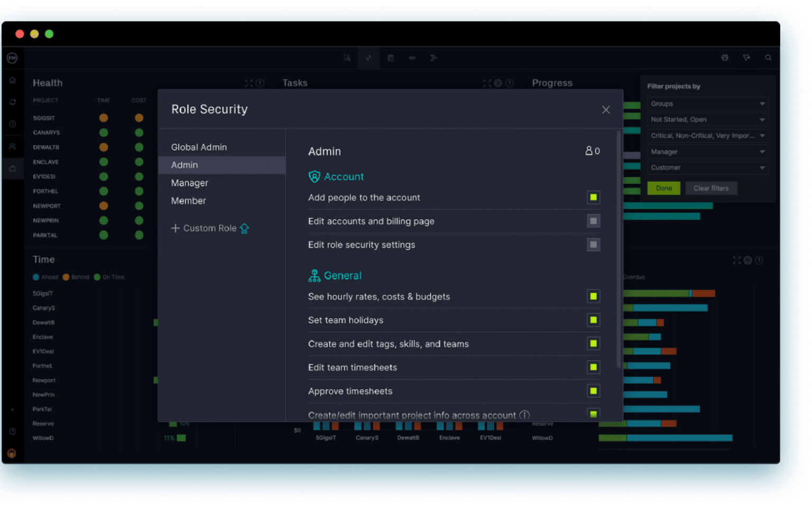Viewport: 812px width, 506px height.
Task: Expand the Groups filter dropdown
Action: (x=707, y=104)
